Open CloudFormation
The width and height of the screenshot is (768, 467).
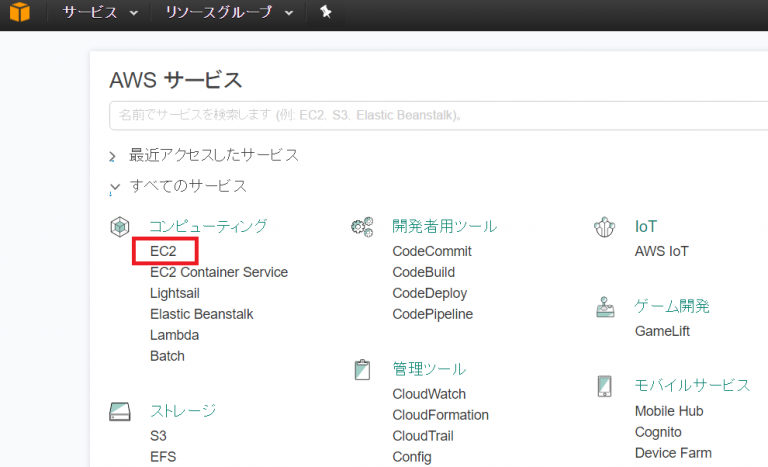440,415
